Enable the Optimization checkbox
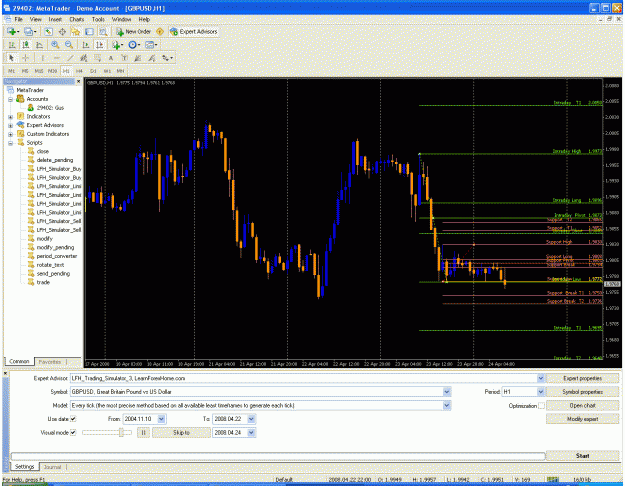The height and width of the screenshot is (486, 625). [x=541, y=406]
